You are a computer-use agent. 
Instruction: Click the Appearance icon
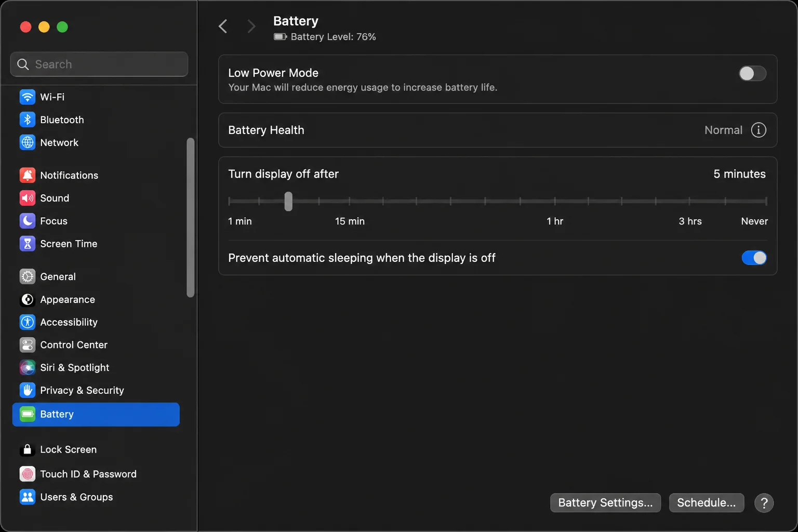[x=28, y=299]
